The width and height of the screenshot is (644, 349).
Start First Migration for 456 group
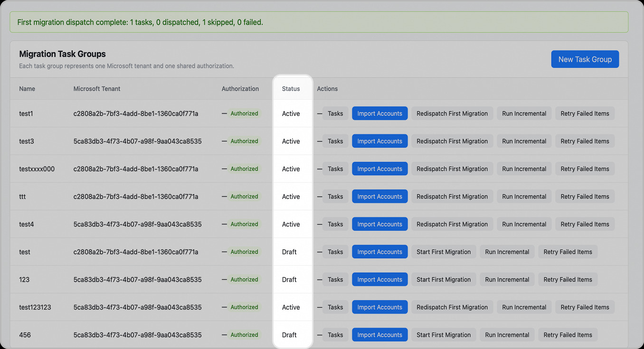(444, 335)
